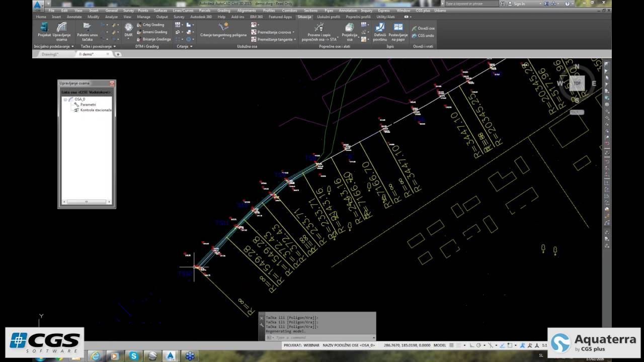
Task: Select Kontrola stacionaža tree item
Action: tap(93, 110)
